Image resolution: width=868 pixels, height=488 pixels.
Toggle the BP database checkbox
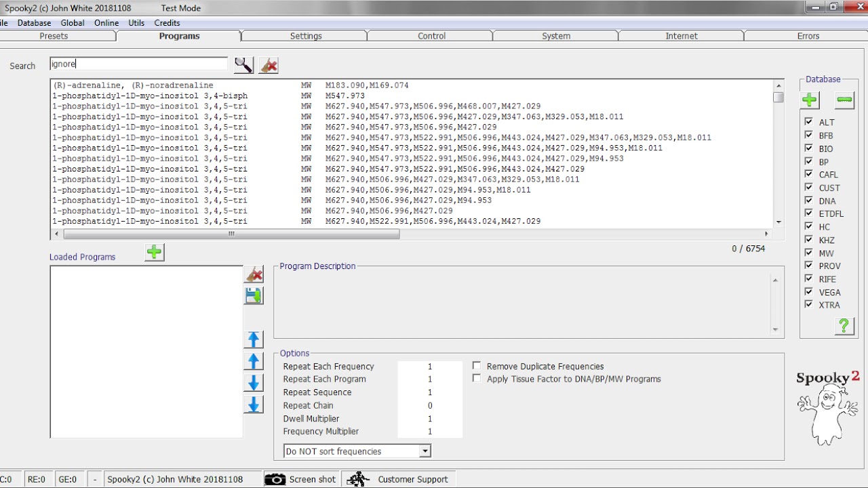[x=808, y=161]
